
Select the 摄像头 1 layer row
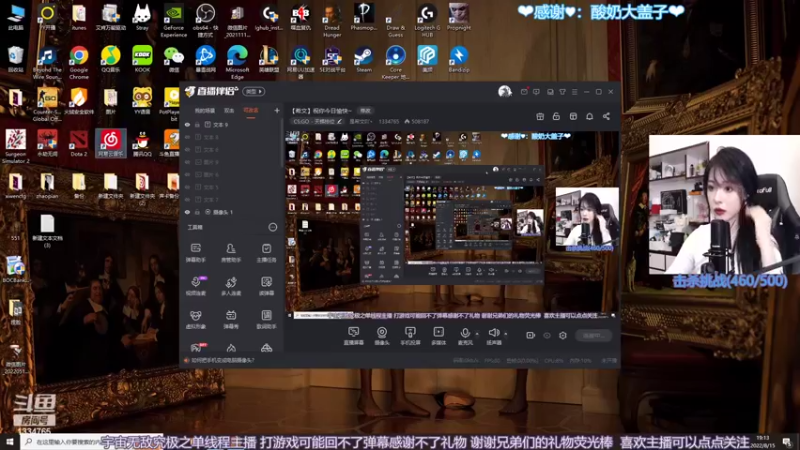(231, 212)
